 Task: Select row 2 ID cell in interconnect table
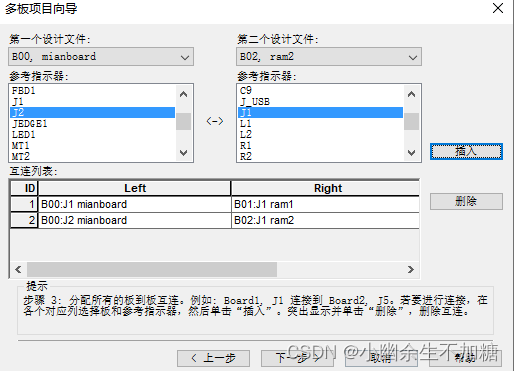(x=25, y=220)
